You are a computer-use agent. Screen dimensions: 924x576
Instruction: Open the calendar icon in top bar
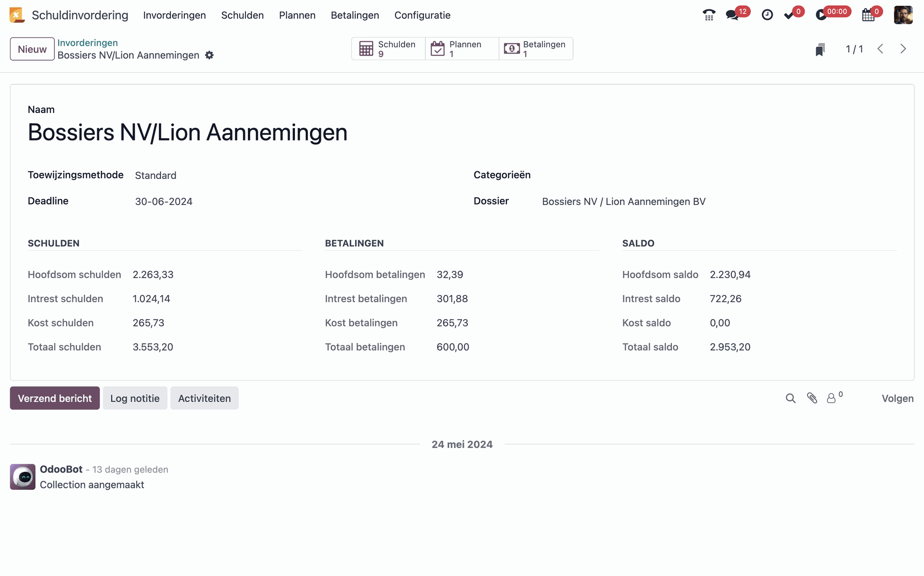pos(868,15)
